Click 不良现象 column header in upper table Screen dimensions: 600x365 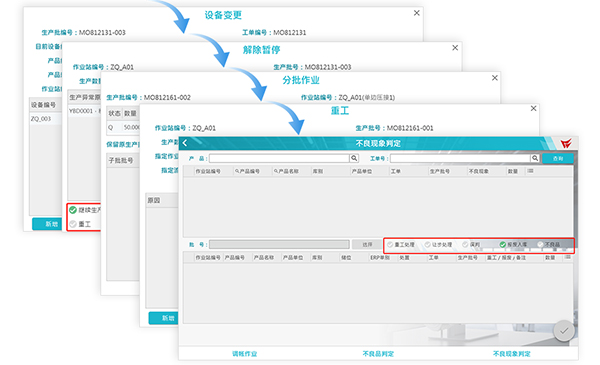pyautogui.click(x=479, y=171)
